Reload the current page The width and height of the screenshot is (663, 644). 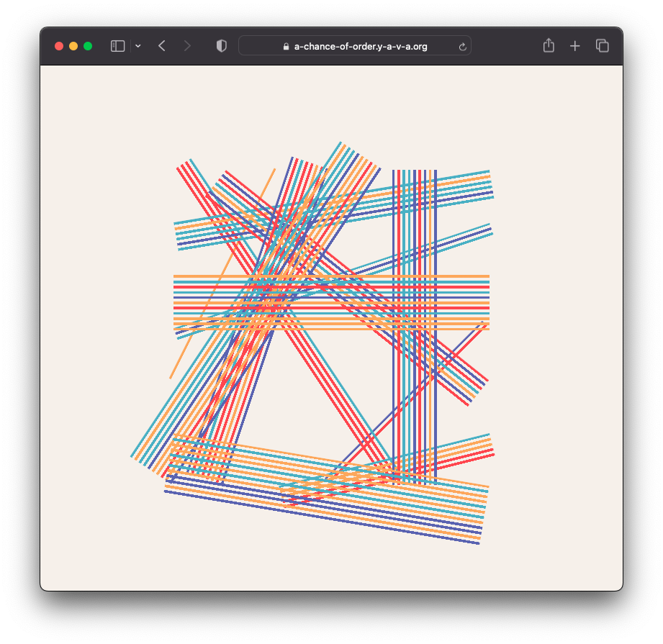click(x=463, y=47)
